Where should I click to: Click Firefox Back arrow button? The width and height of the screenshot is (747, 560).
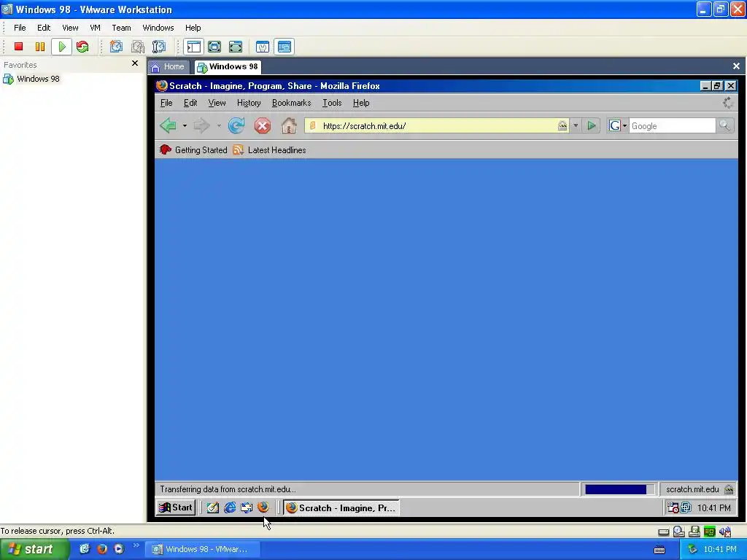169,125
